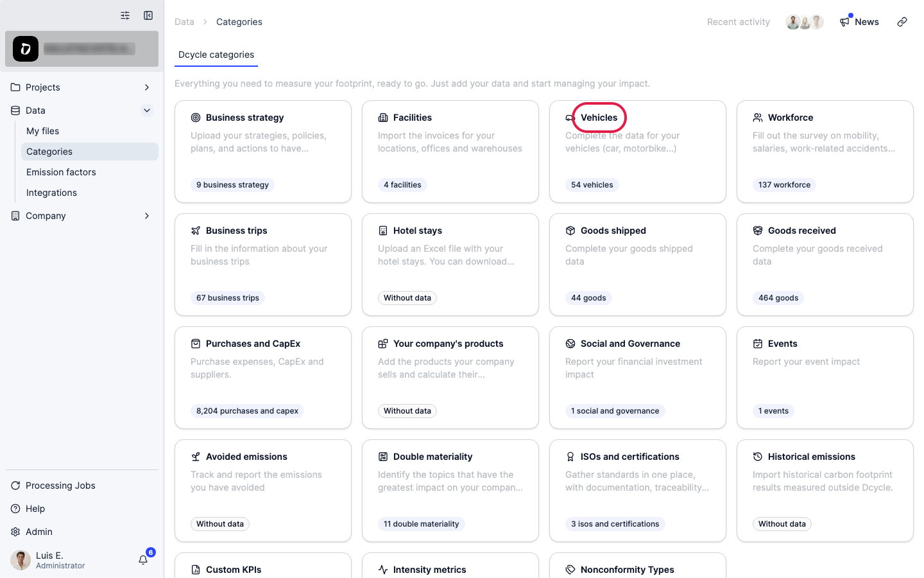
Task: Open notifications bell with badge
Action: pos(144,559)
